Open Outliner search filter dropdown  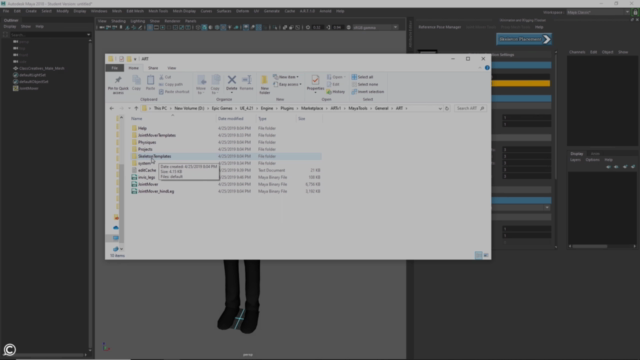click(89, 35)
